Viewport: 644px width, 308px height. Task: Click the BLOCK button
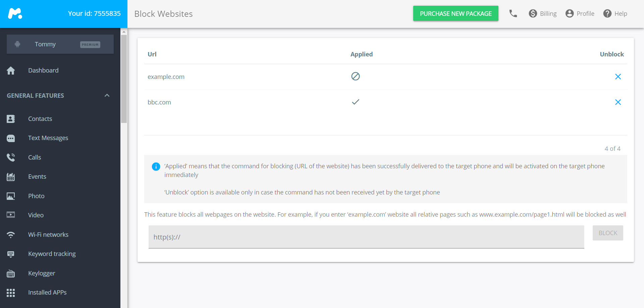tap(608, 233)
